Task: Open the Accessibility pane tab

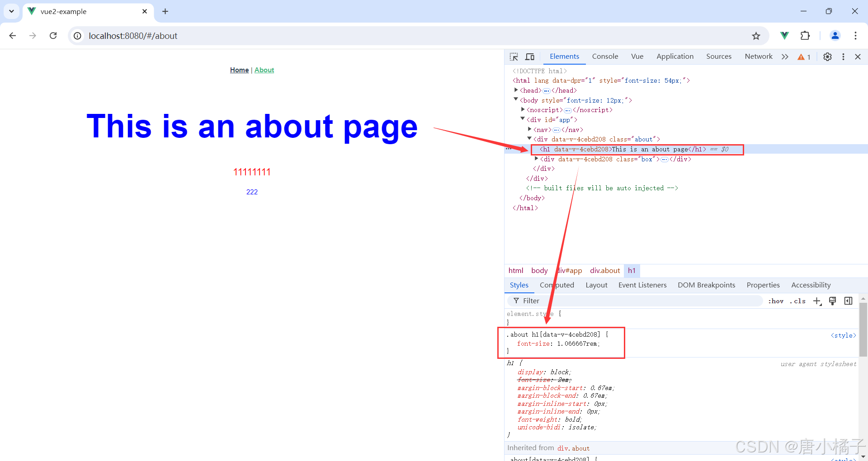Action: (x=811, y=285)
